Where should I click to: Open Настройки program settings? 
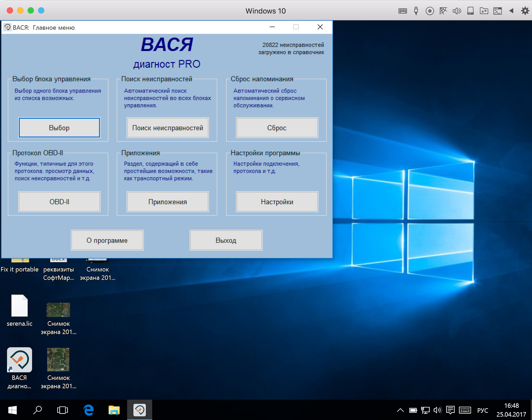[x=277, y=202]
